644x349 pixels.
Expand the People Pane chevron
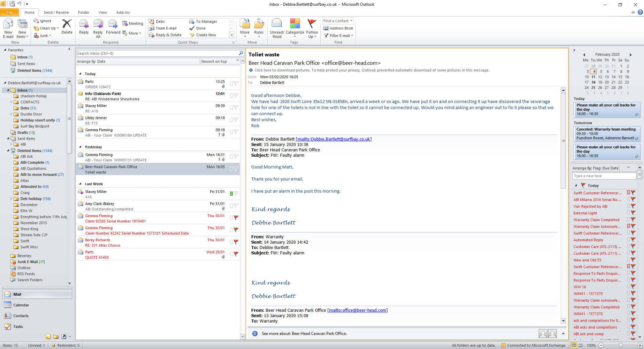tap(563, 334)
